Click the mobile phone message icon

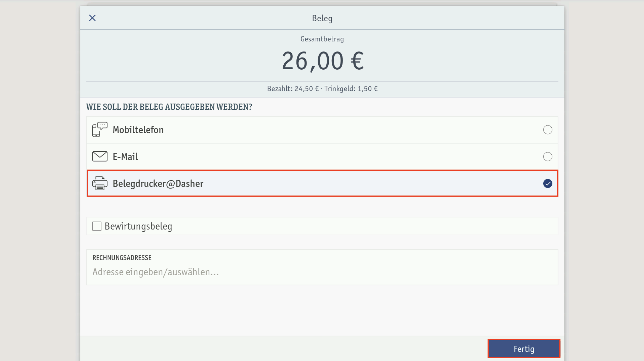click(100, 130)
